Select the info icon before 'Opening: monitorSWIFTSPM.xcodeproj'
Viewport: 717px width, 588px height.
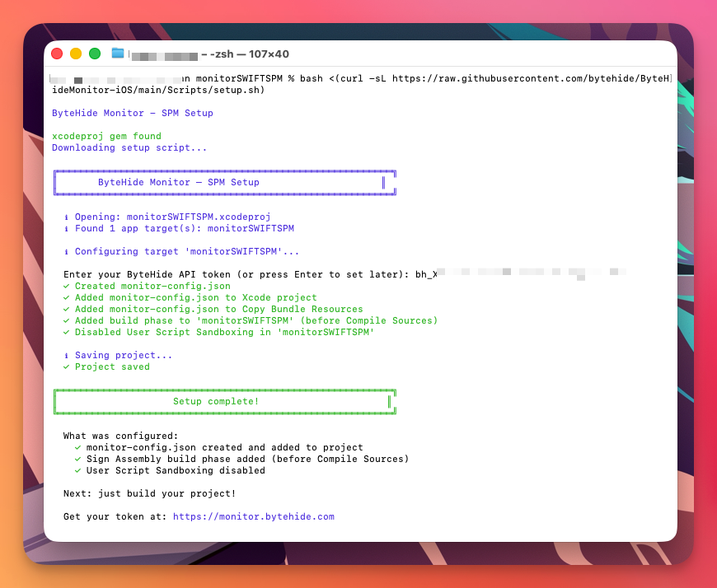(x=66, y=217)
